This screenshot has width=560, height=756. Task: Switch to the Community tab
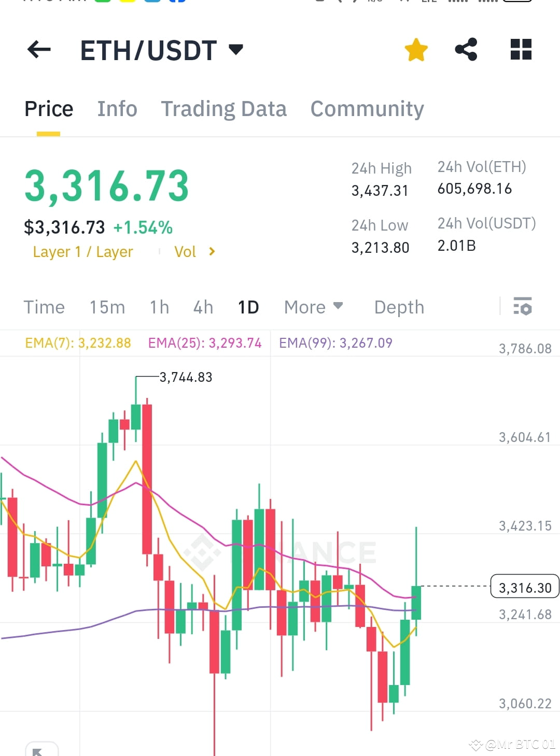coord(367,109)
